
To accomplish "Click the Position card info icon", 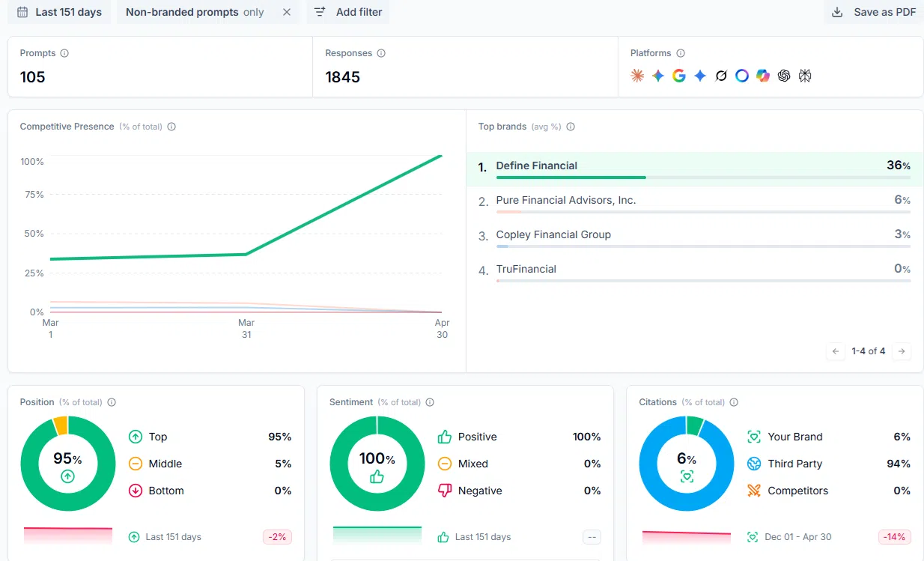I will [x=112, y=402].
